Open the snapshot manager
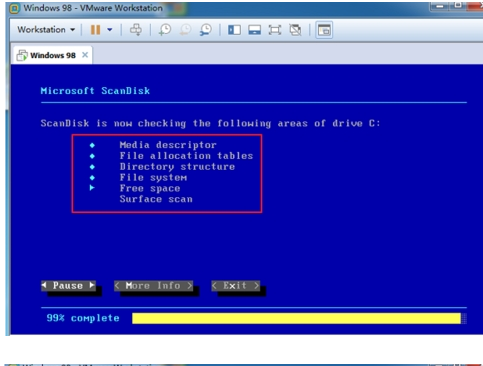This screenshot has height=366, width=483. [206, 30]
